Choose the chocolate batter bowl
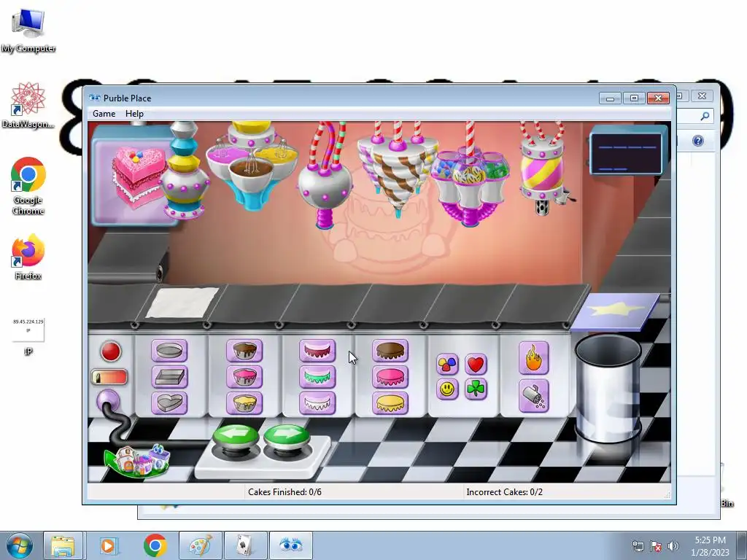The width and height of the screenshot is (747, 560). (244, 351)
